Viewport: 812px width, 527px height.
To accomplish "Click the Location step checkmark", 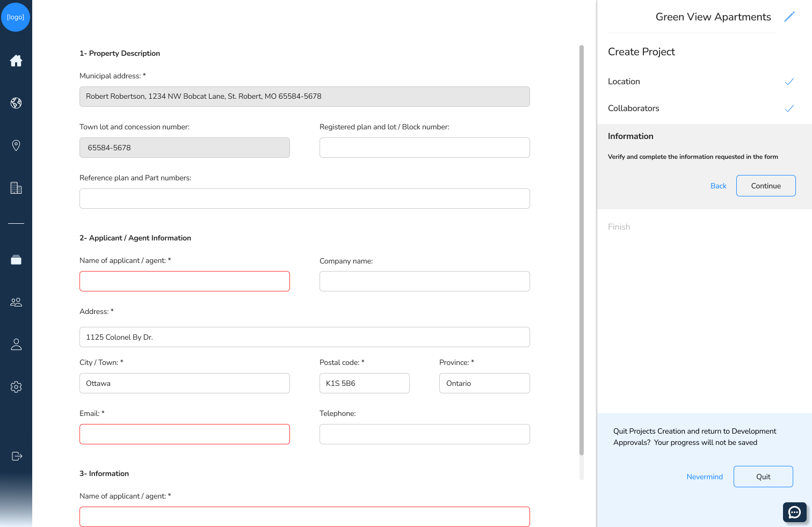I will tap(789, 82).
